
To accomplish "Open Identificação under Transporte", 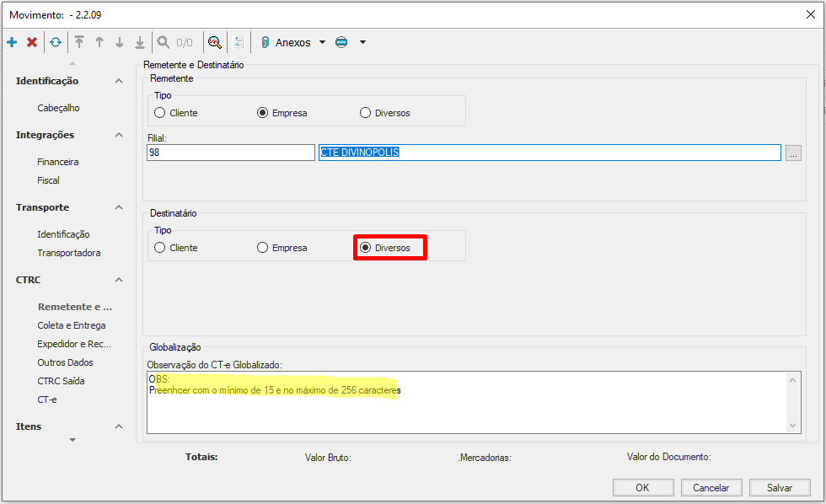I will [x=63, y=234].
